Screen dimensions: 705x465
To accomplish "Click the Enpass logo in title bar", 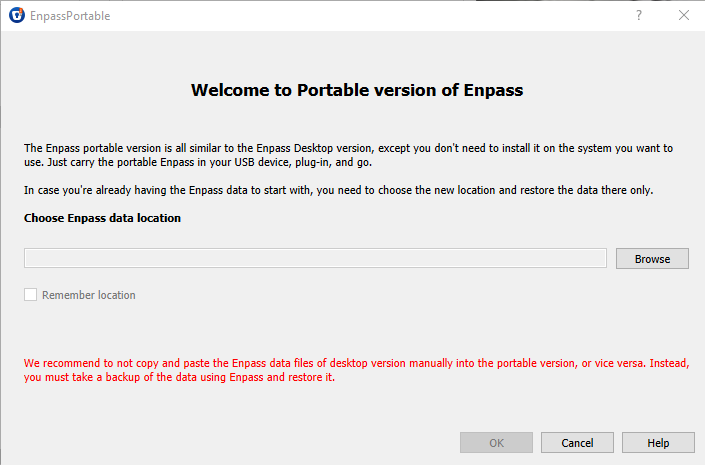I will [16, 16].
